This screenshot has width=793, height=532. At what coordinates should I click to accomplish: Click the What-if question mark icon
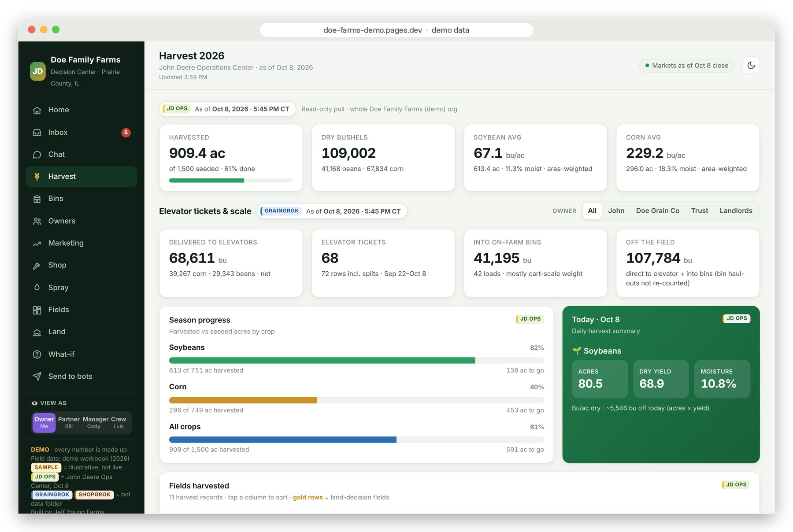coord(37,355)
